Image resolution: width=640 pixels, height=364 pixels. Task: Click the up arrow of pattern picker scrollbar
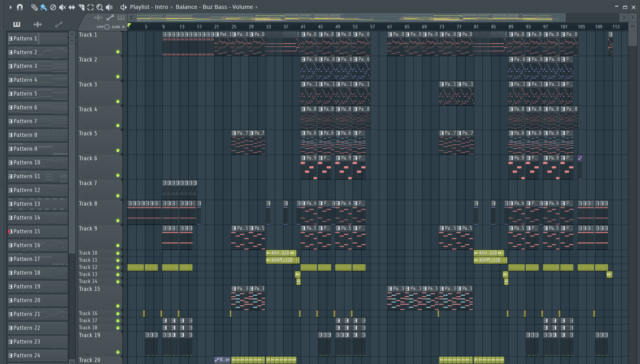coord(72,40)
